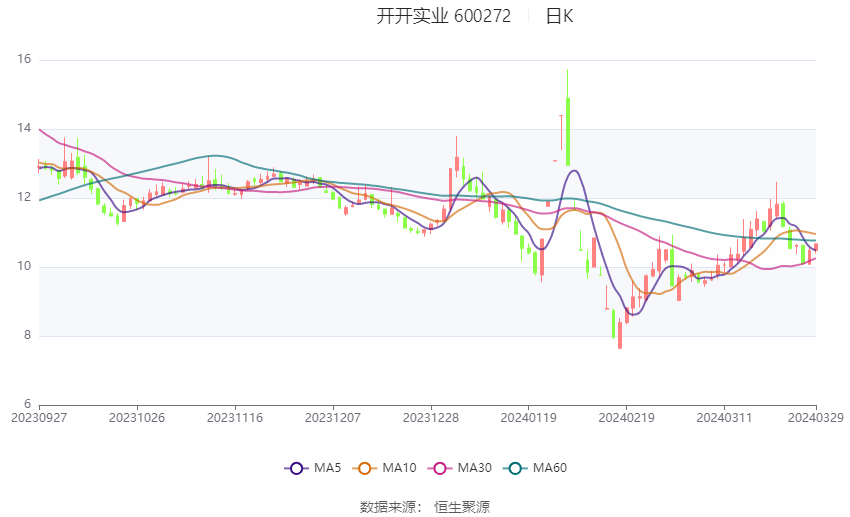Click the y-axis value 14
The width and height of the screenshot is (850, 517).
(x=24, y=128)
